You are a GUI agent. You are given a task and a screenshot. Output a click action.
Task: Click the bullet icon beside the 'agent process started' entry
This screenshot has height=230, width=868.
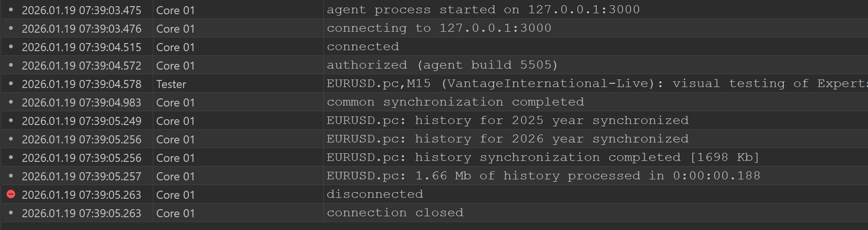pos(11,9)
